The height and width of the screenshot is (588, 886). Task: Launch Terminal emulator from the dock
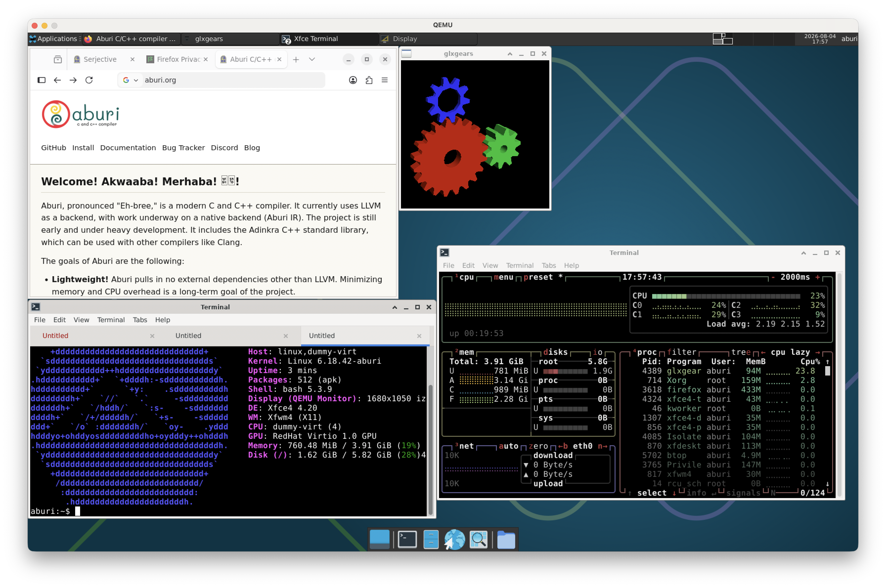407,540
